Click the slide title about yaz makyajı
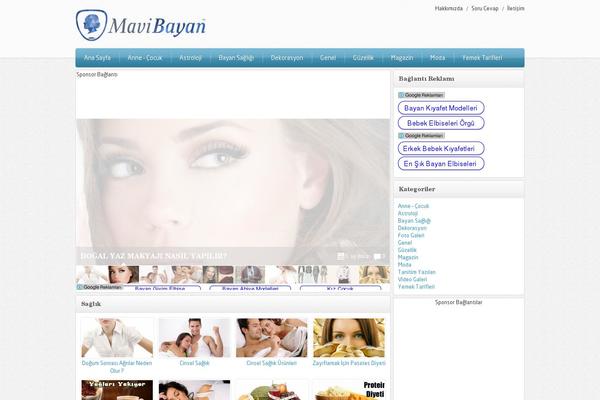The width and height of the screenshot is (600, 400). click(153, 256)
